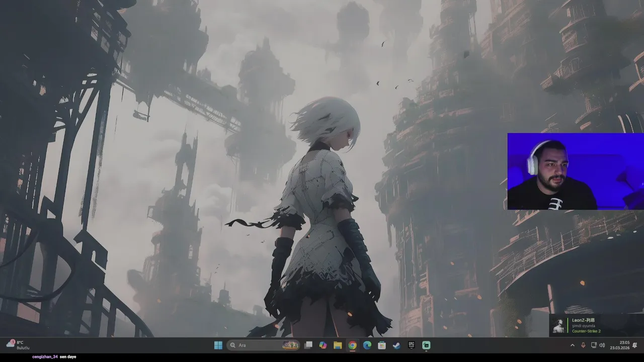Open the weather widget showing 8°C

click(18, 345)
